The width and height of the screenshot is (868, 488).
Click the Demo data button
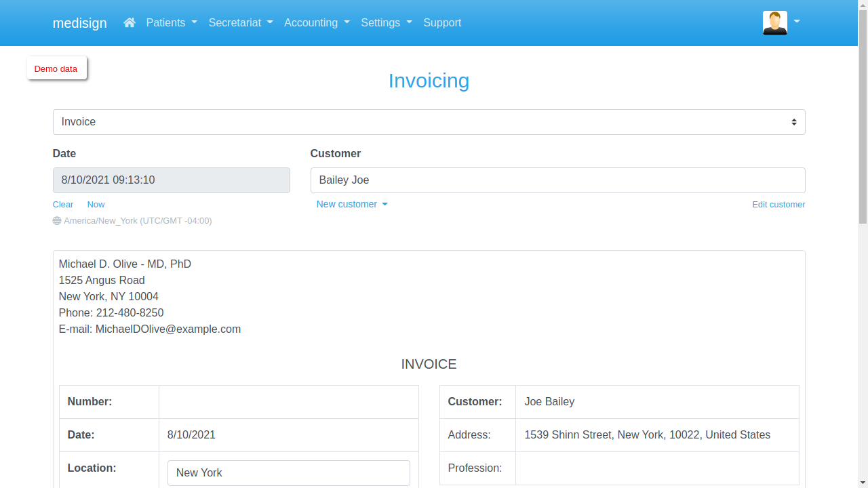click(x=56, y=68)
